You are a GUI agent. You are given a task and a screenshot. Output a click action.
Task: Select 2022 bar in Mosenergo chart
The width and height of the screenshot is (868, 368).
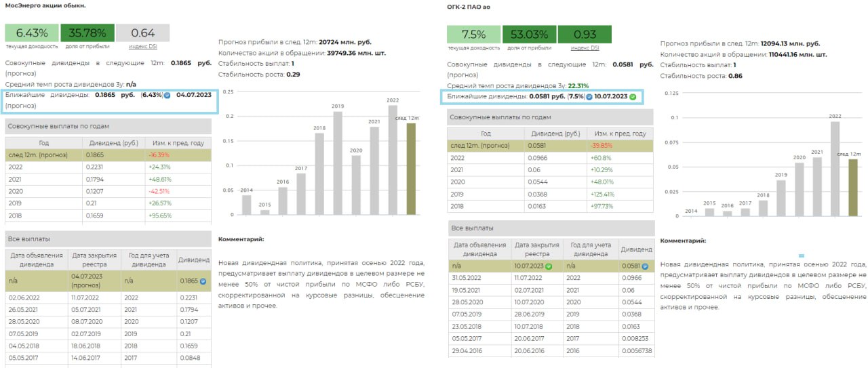pyautogui.click(x=393, y=160)
